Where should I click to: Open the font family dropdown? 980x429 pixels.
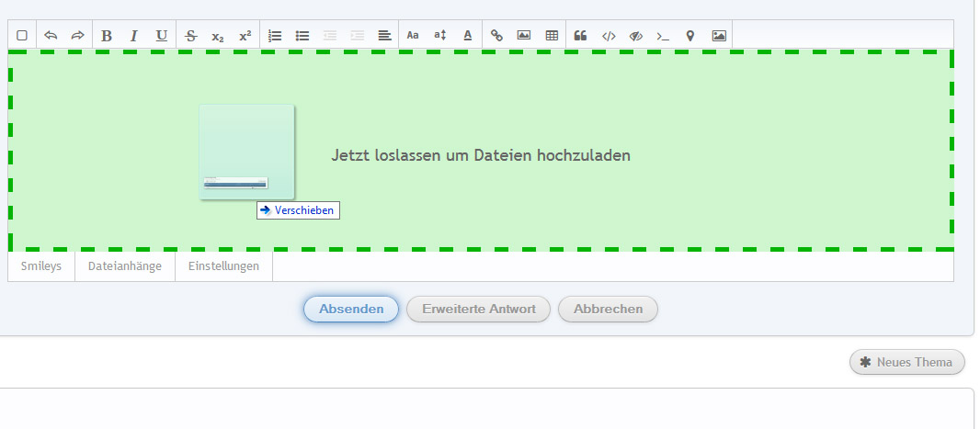click(x=413, y=36)
